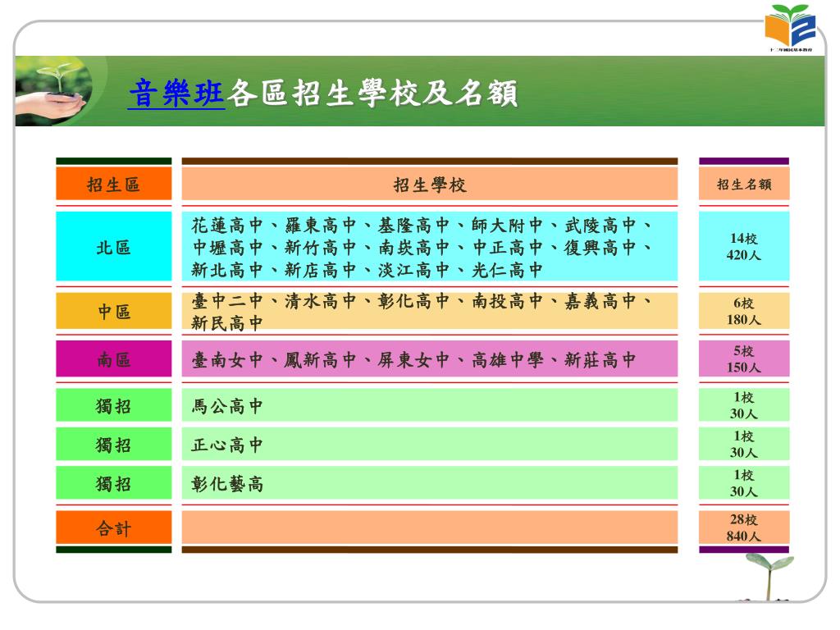Select the 獨招 cell beside 馬公高中

pyautogui.click(x=113, y=405)
